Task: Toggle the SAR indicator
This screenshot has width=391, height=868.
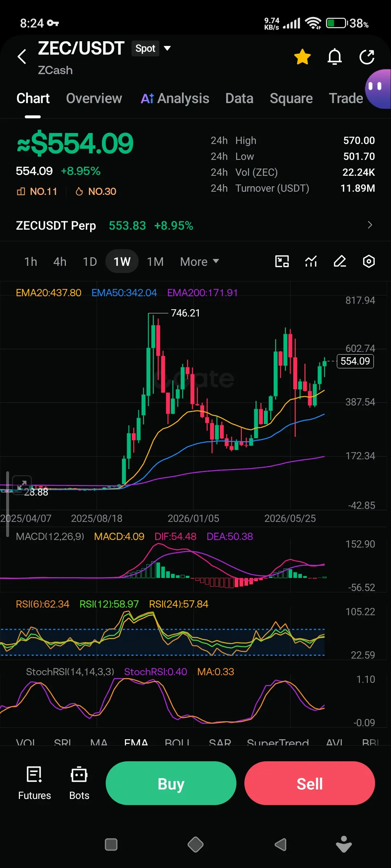Action: (x=220, y=743)
